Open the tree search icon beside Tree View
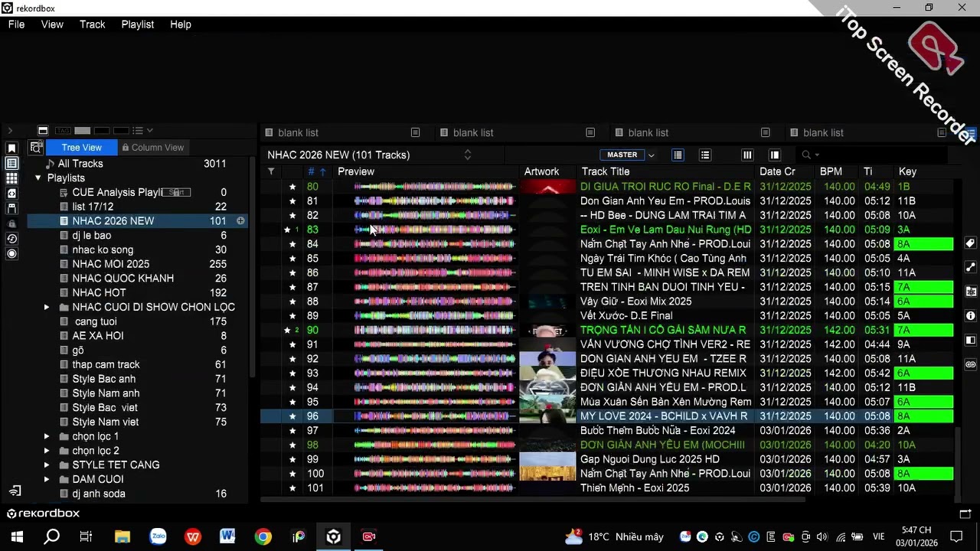Screen dimensions: 980x551 [x=35, y=148]
